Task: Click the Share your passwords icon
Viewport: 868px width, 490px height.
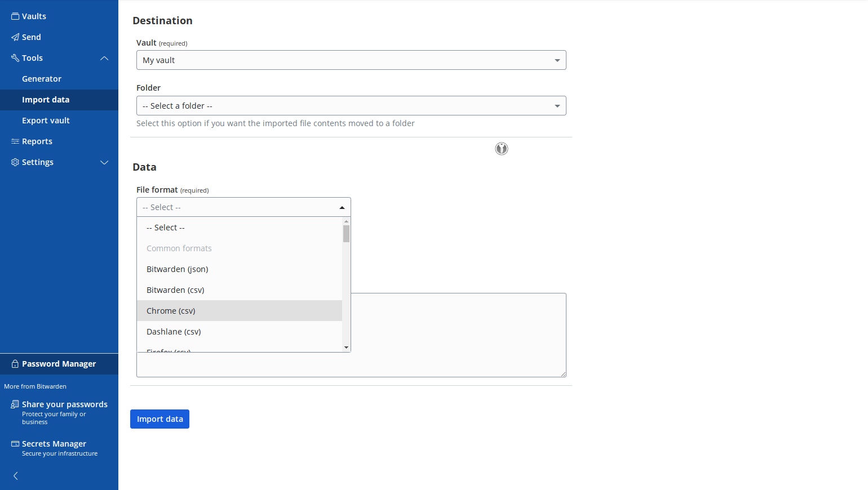Action: tap(15, 404)
